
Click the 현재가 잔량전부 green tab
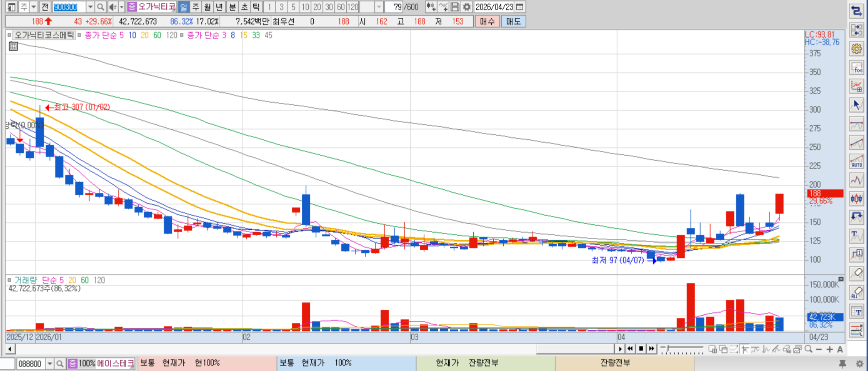tap(486, 363)
